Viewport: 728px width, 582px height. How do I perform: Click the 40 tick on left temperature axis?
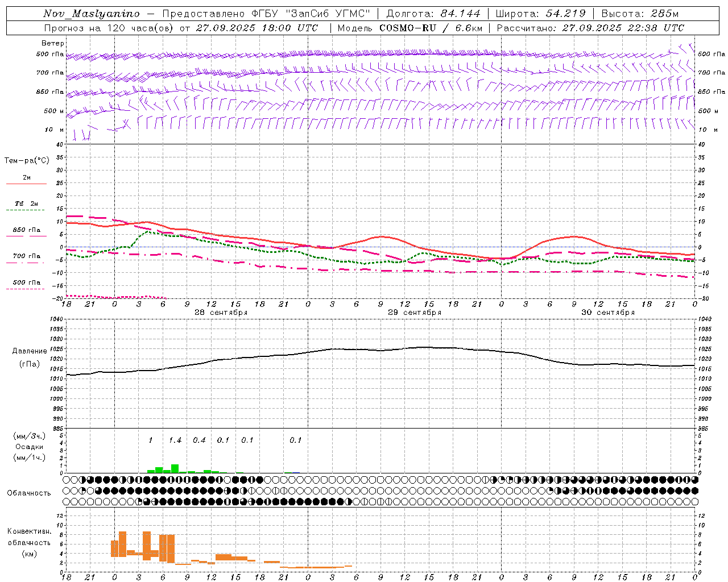pos(60,144)
